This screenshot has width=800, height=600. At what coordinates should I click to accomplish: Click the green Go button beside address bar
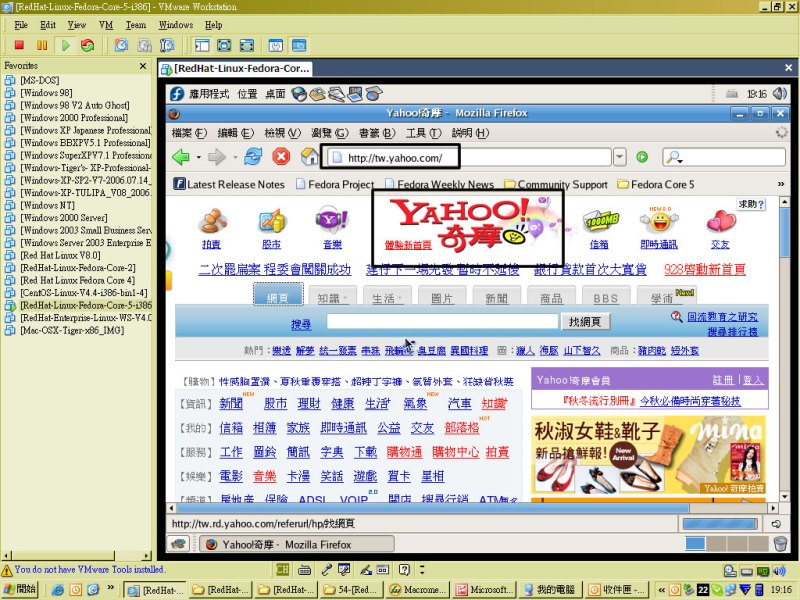[642, 157]
